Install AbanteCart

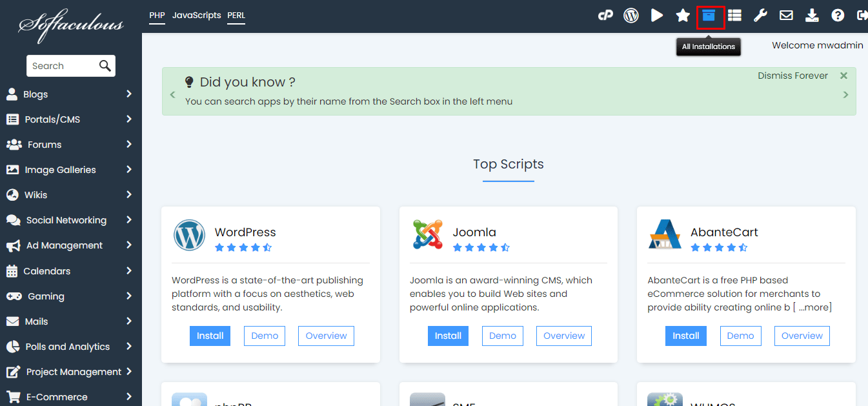click(686, 336)
